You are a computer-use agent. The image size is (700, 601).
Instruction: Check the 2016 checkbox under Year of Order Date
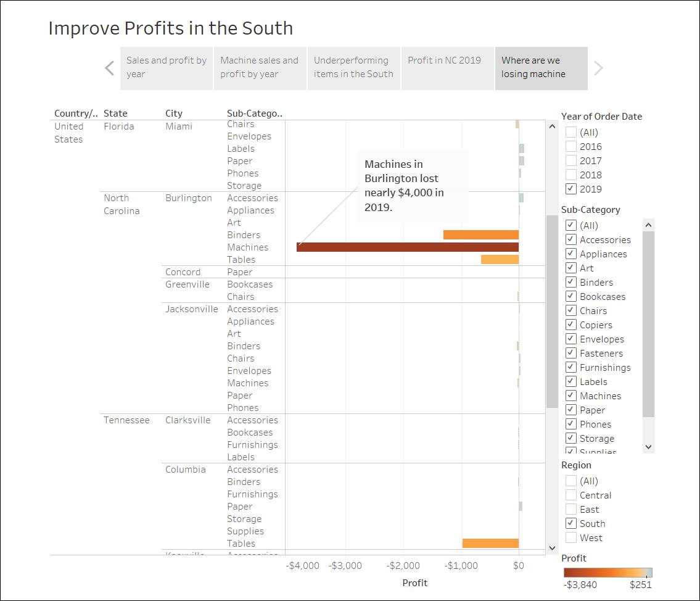coord(570,146)
